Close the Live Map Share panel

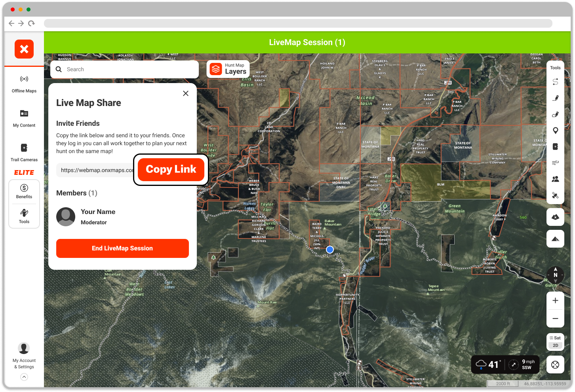(186, 93)
